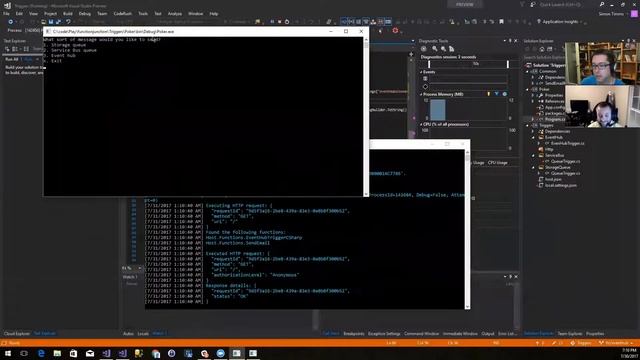Click the Select Tools gear icon in Diagnostic Tools

pos(424,49)
